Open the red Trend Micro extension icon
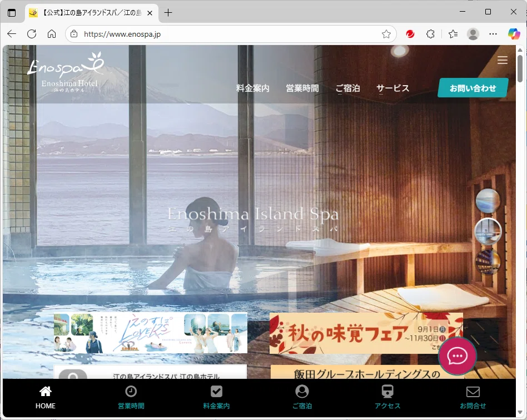The image size is (527, 420). (410, 34)
